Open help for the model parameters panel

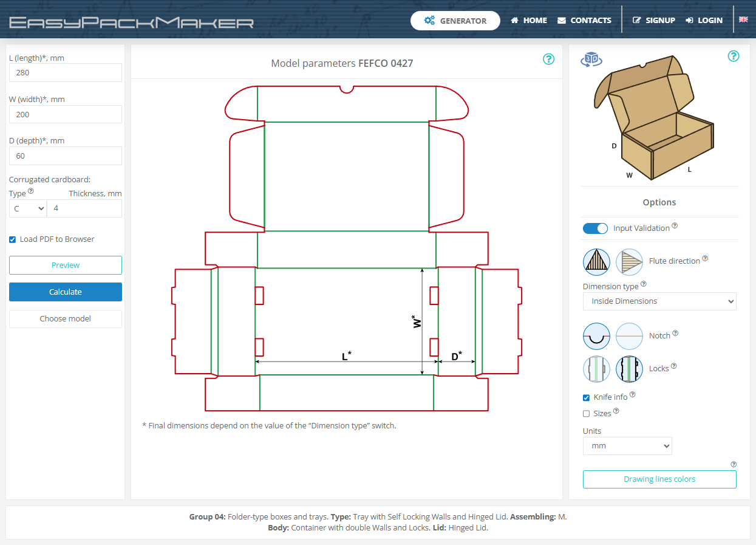pyautogui.click(x=549, y=59)
